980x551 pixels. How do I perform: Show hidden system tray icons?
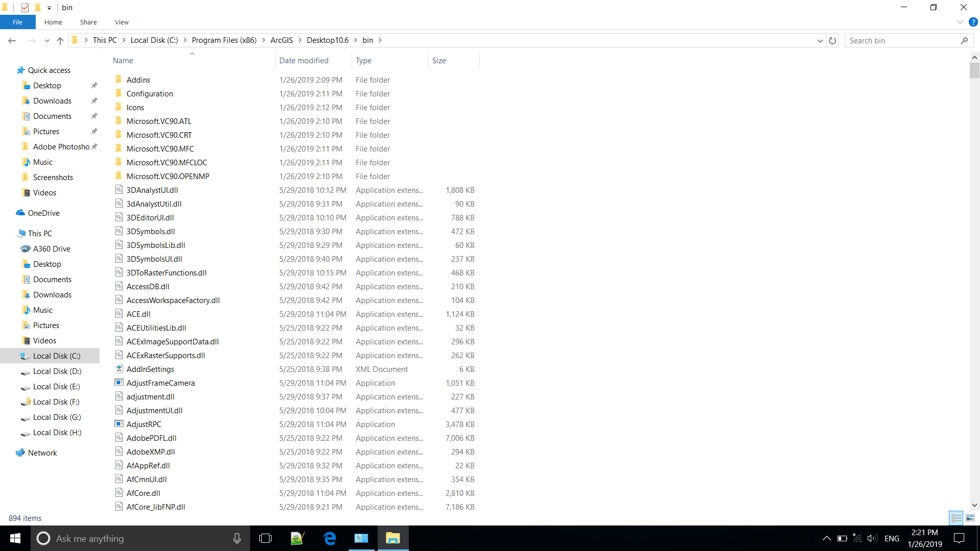coord(826,538)
